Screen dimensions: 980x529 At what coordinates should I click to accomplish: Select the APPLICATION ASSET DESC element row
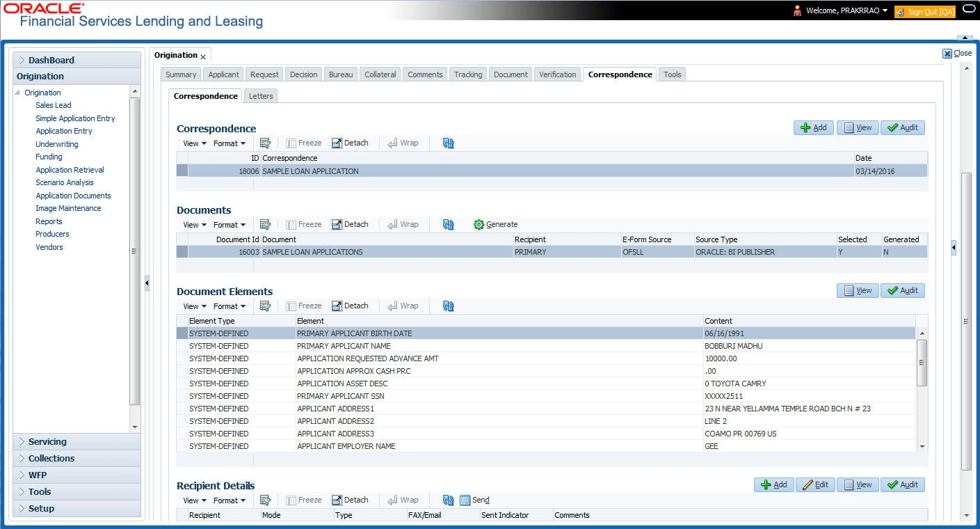point(546,384)
